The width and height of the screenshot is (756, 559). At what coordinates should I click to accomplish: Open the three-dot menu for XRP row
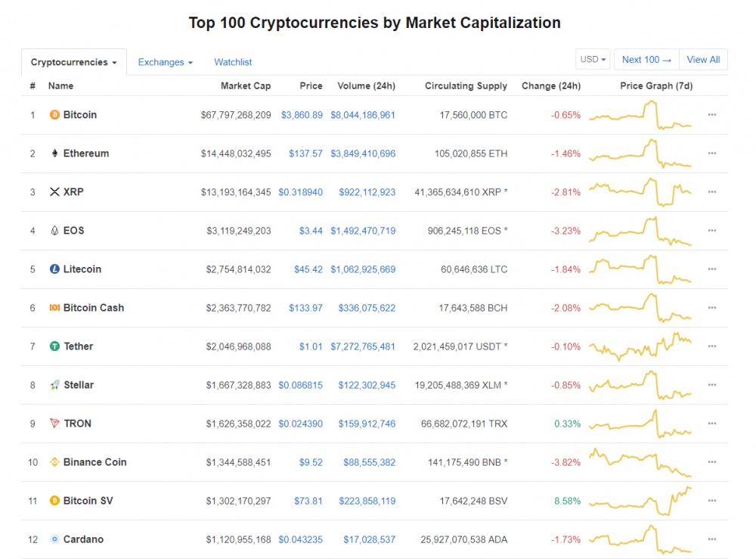point(712,192)
